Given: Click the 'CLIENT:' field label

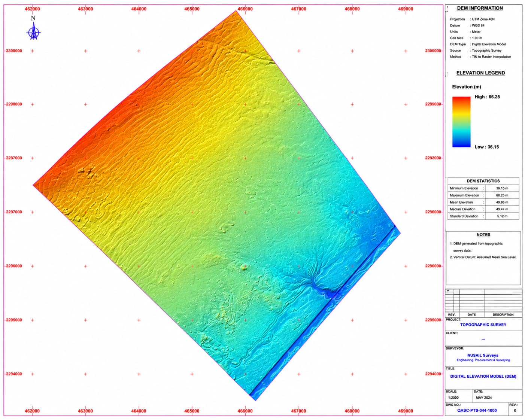Looking at the screenshot, I should click(x=452, y=333).
